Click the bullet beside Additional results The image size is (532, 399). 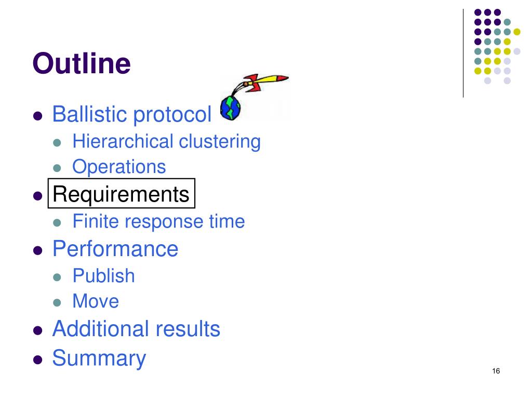[x=37, y=330]
